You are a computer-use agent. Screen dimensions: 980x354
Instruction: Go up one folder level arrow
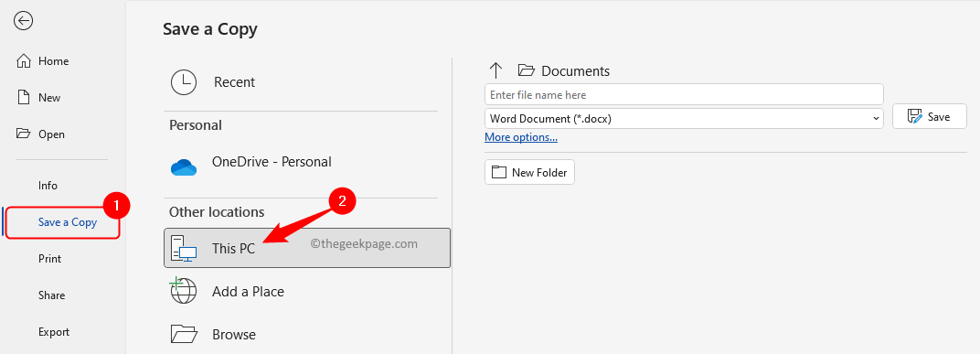[495, 70]
